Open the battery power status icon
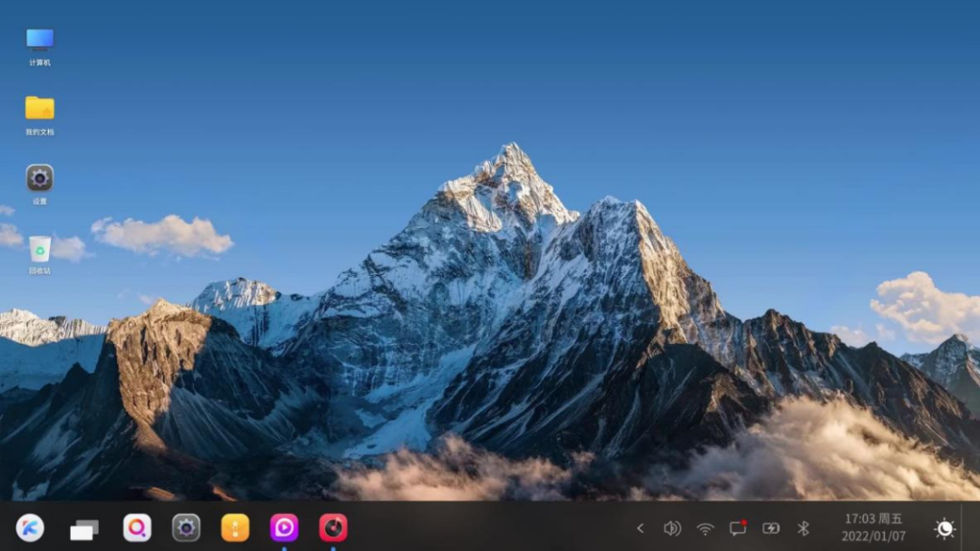This screenshot has height=551, width=980. (770, 528)
